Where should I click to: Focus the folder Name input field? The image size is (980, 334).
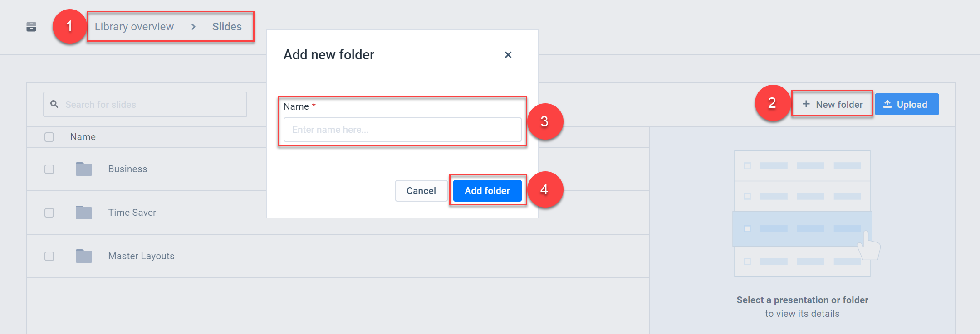pos(402,130)
